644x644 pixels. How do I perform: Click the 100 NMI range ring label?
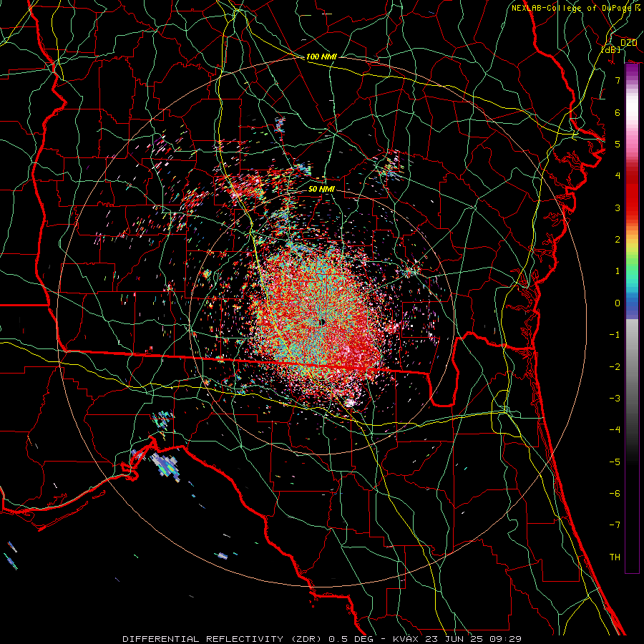click(321, 57)
